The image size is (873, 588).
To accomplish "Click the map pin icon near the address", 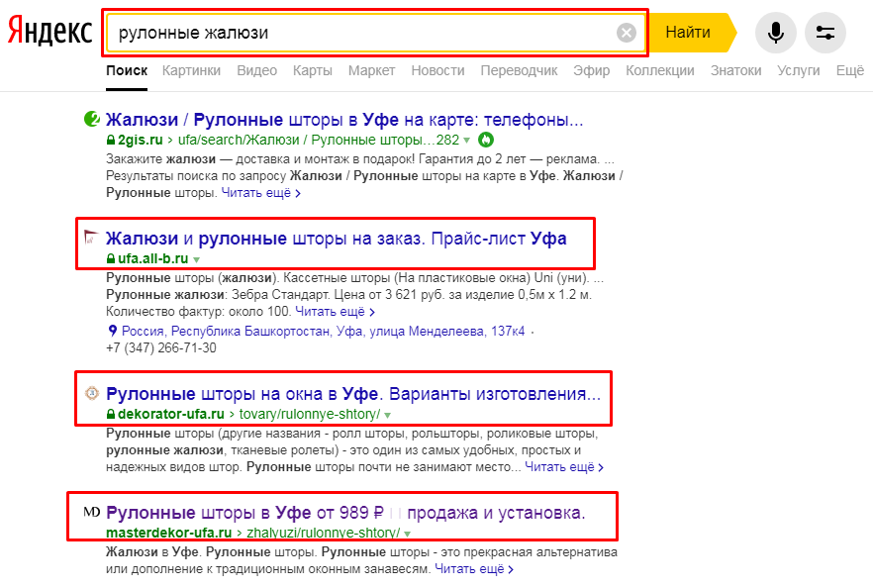I will click(113, 331).
